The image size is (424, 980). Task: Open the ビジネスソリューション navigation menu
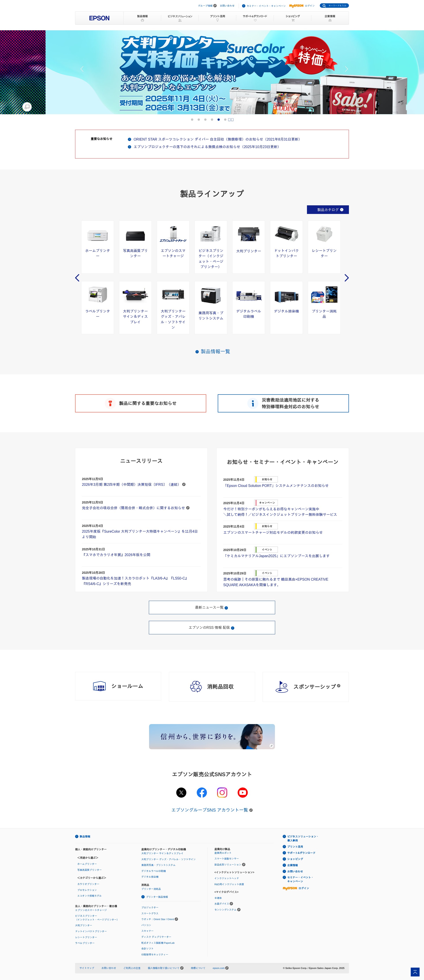point(180,18)
